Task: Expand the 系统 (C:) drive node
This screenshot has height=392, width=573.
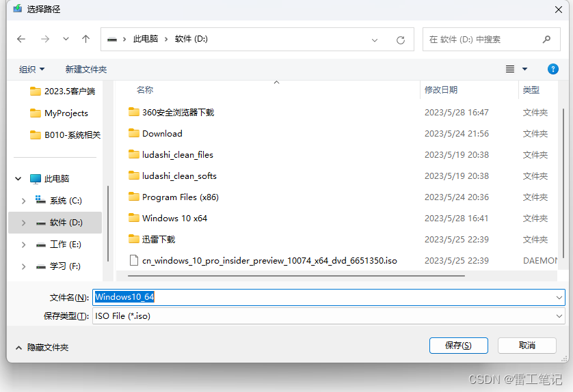Action: 24,201
